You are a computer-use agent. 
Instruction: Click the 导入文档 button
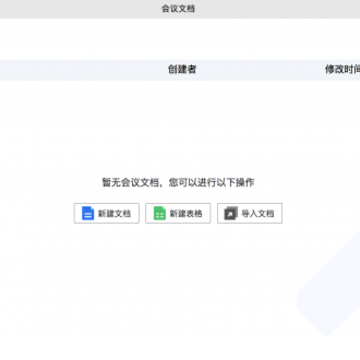click(250, 213)
